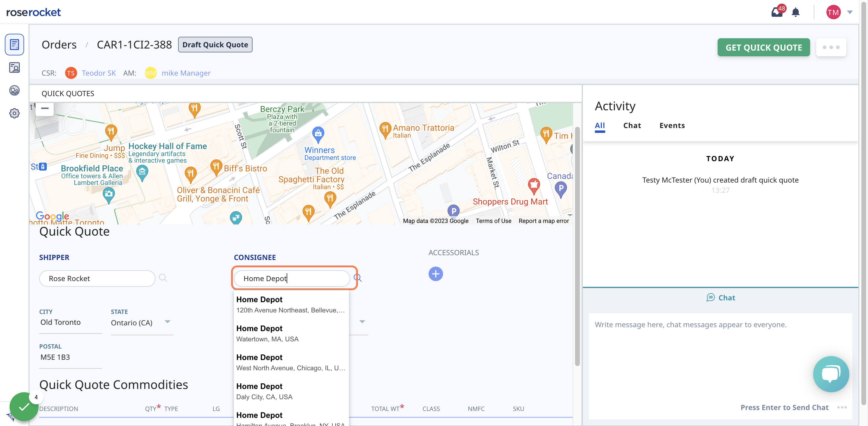
Task: Click the Winners store map pin
Action: pyautogui.click(x=318, y=134)
